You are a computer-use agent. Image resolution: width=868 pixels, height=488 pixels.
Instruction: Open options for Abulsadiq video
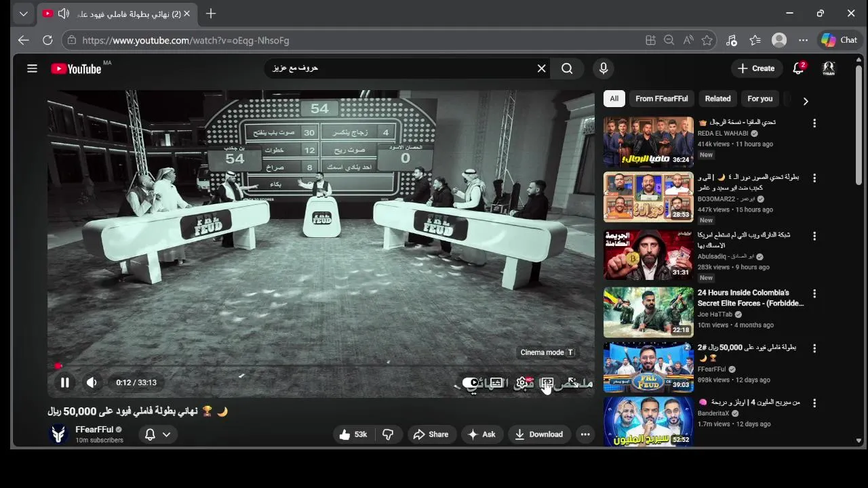(x=814, y=237)
